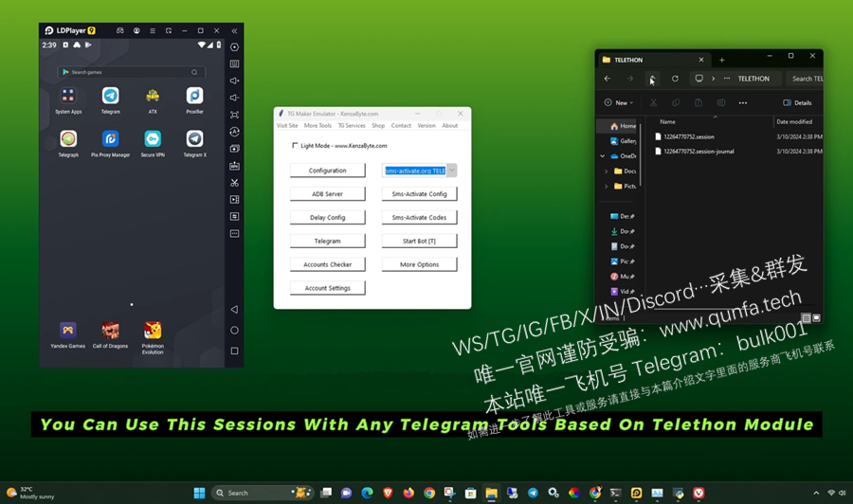The image size is (853, 504).
Task: Open Yandex Games in LDPlayer dock
Action: pyautogui.click(x=68, y=330)
